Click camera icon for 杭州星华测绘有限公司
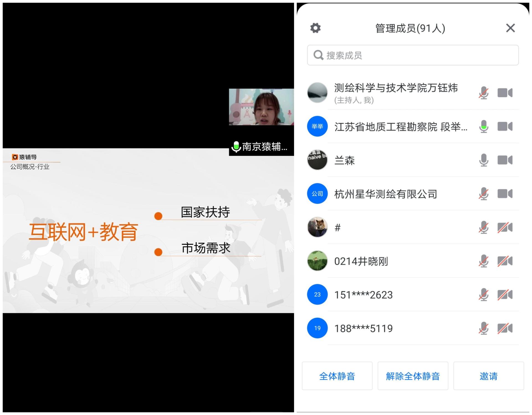 coord(505,194)
